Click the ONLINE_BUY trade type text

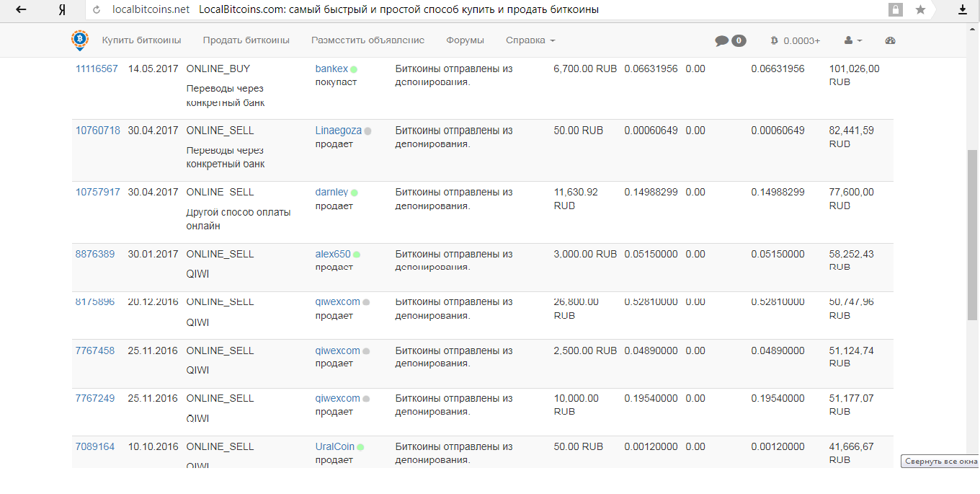pos(218,69)
